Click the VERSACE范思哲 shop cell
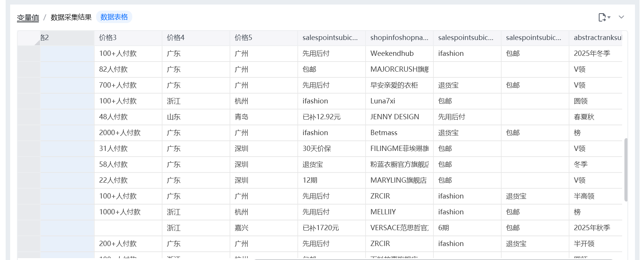Screen dimensions: 644x260 [399, 228]
